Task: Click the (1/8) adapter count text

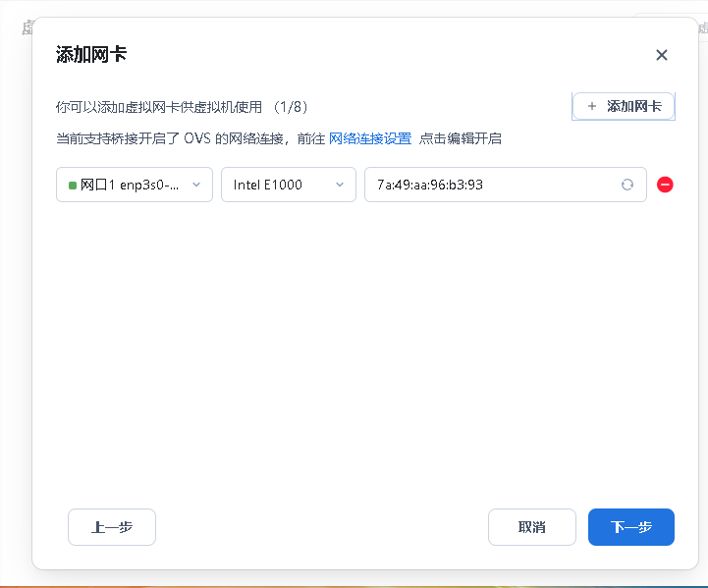Action: [x=291, y=106]
